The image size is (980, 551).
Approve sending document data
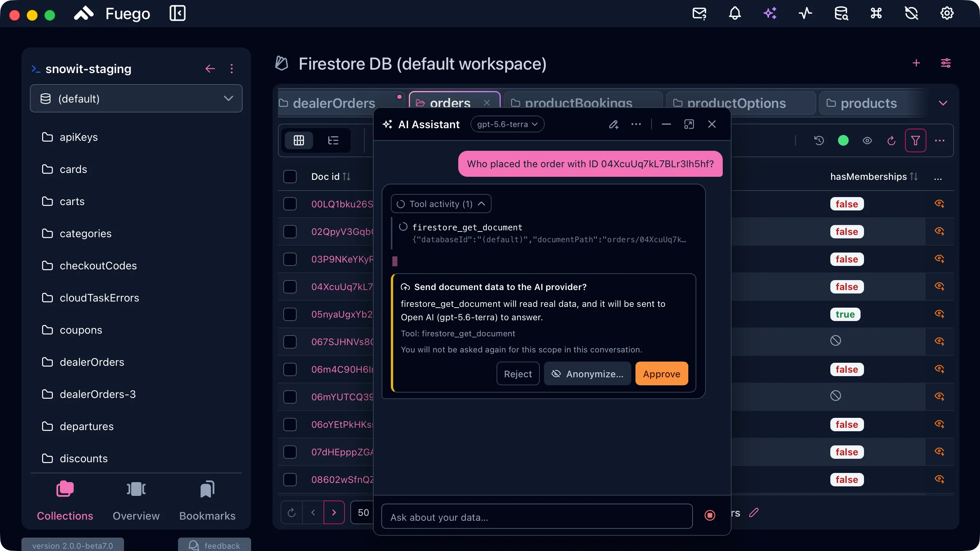coord(662,374)
